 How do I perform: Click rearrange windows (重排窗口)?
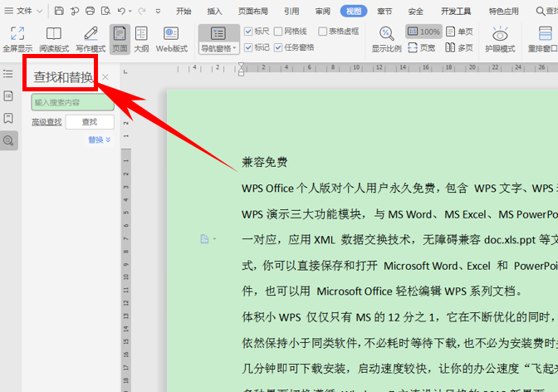click(543, 40)
